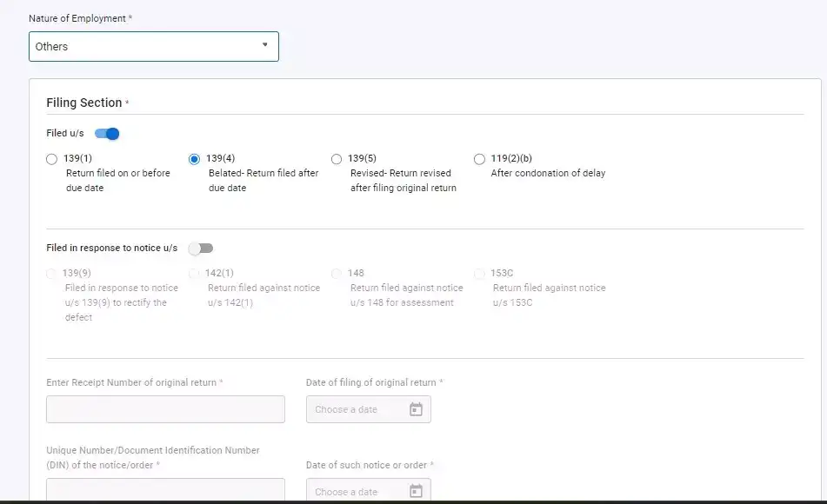Select the 139(9) rectify defect radio button
The image size is (827, 504).
[x=52, y=274]
